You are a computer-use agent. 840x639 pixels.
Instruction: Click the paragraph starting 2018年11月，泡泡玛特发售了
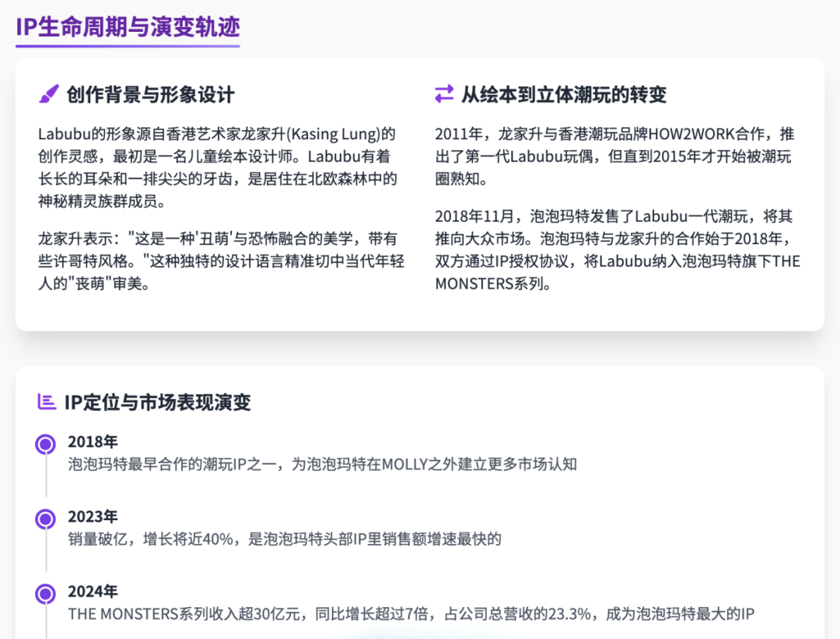(618, 250)
